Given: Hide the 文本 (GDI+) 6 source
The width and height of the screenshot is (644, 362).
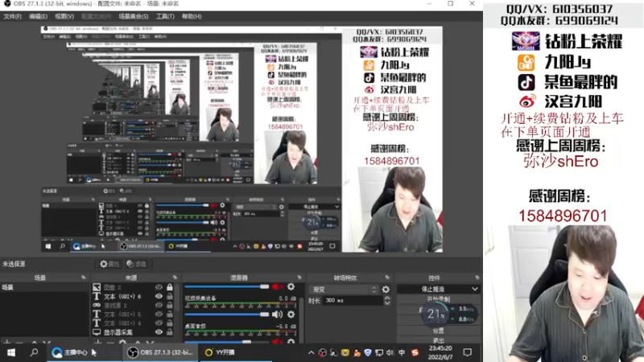Looking at the screenshot, I should click(x=159, y=296).
